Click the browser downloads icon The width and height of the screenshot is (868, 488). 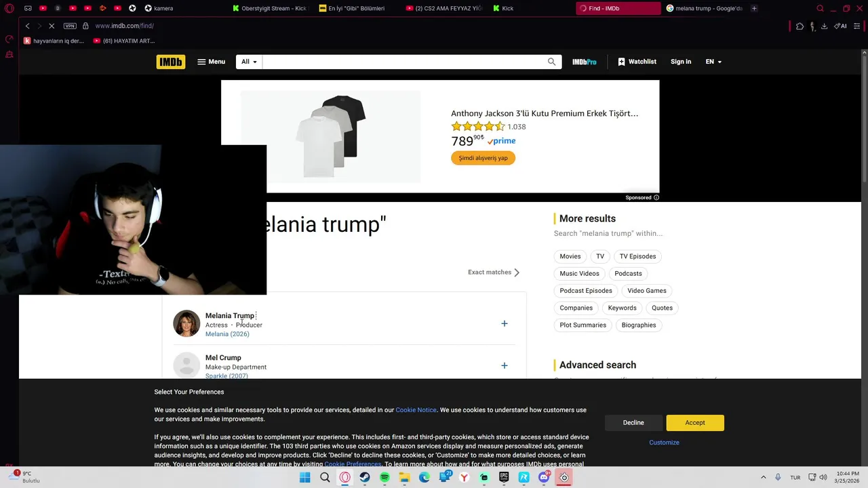(824, 26)
